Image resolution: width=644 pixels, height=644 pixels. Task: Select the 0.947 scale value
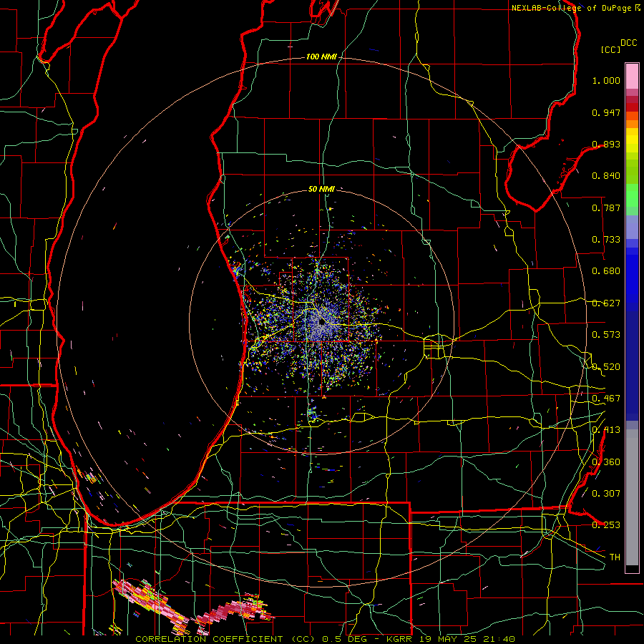tap(606, 112)
